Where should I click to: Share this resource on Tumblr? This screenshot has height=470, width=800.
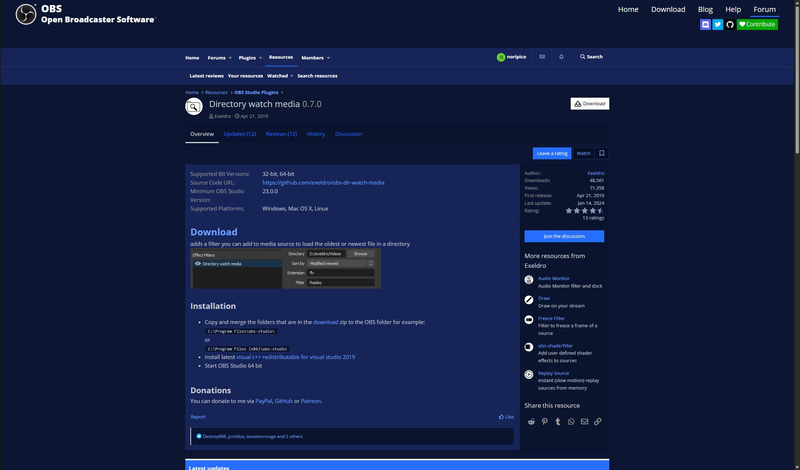click(558, 422)
